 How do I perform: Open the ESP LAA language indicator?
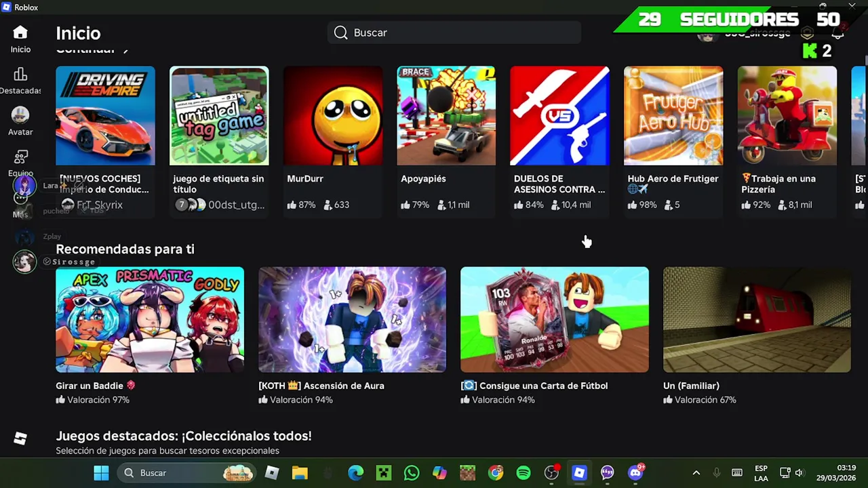click(x=761, y=473)
